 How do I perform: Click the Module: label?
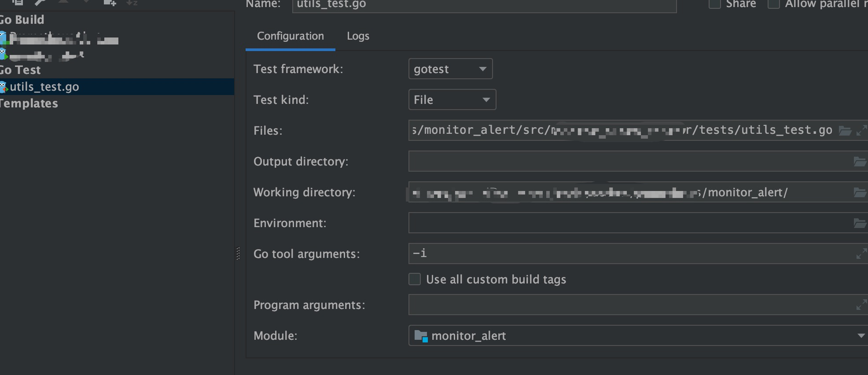(275, 336)
